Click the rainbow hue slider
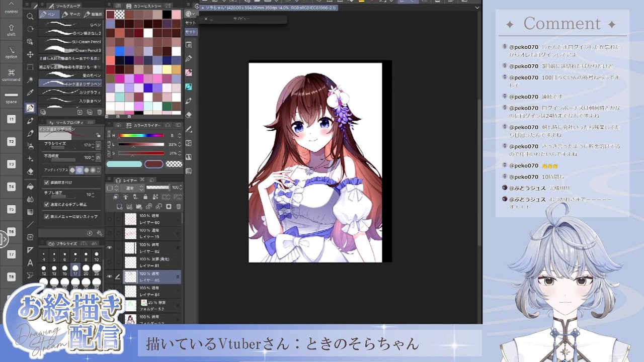The width and height of the screenshot is (644, 362). [141, 135]
